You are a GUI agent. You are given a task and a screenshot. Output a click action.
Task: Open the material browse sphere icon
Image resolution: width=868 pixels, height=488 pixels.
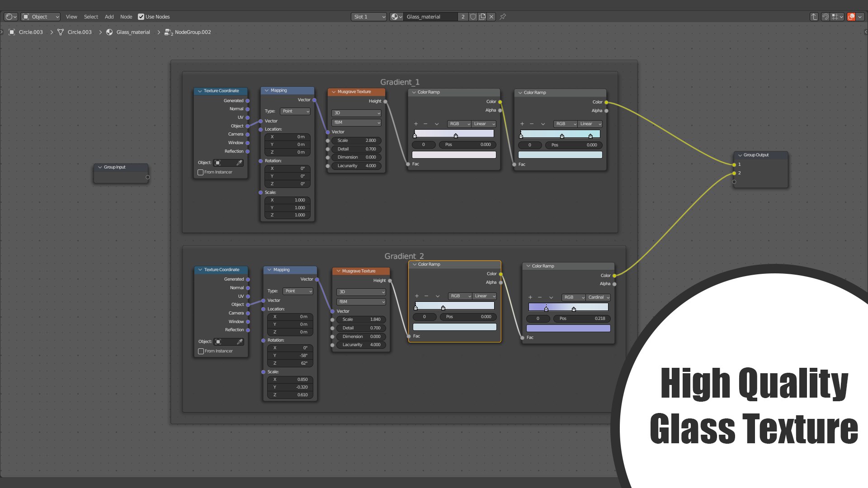point(396,17)
